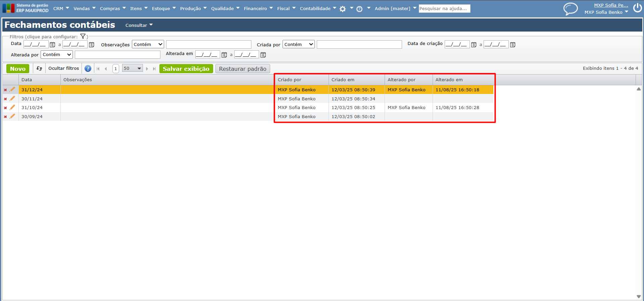Click Ocultar filtros button
The height and width of the screenshot is (301, 644).
tap(64, 68)
